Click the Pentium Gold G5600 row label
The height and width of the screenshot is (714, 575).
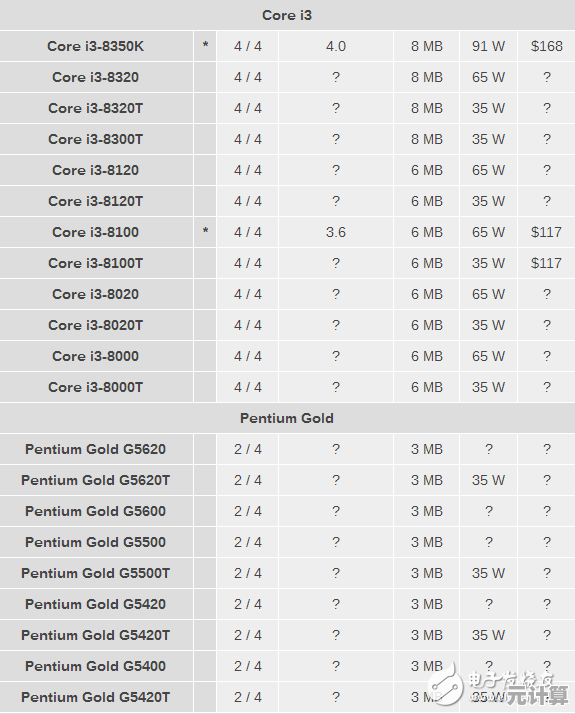(96, 511)
